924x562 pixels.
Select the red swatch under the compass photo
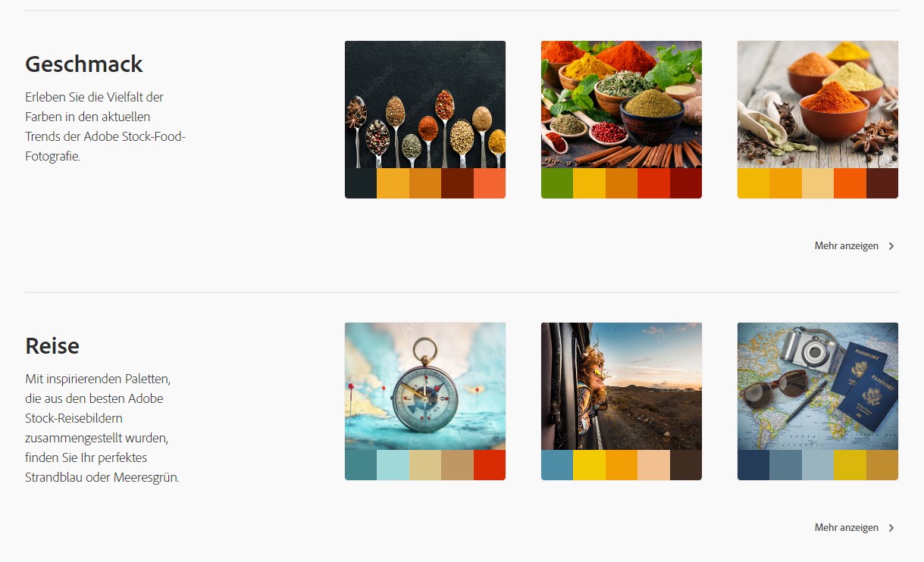pos(490,465)
